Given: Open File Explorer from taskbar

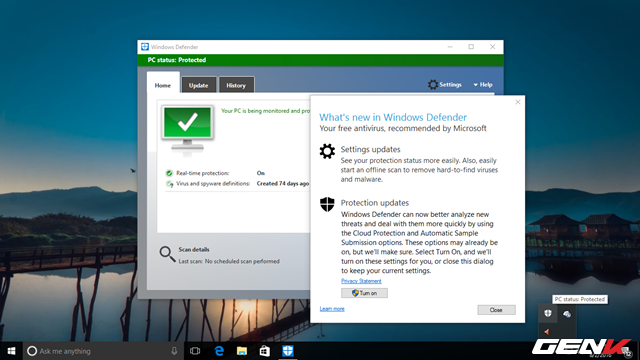Looking at the screenshot, I should pos(242,351).
